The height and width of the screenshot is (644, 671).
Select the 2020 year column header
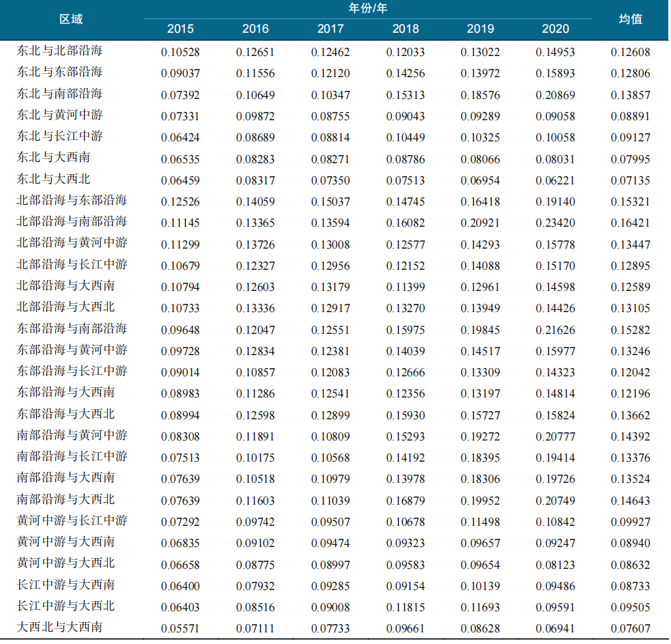555,29
